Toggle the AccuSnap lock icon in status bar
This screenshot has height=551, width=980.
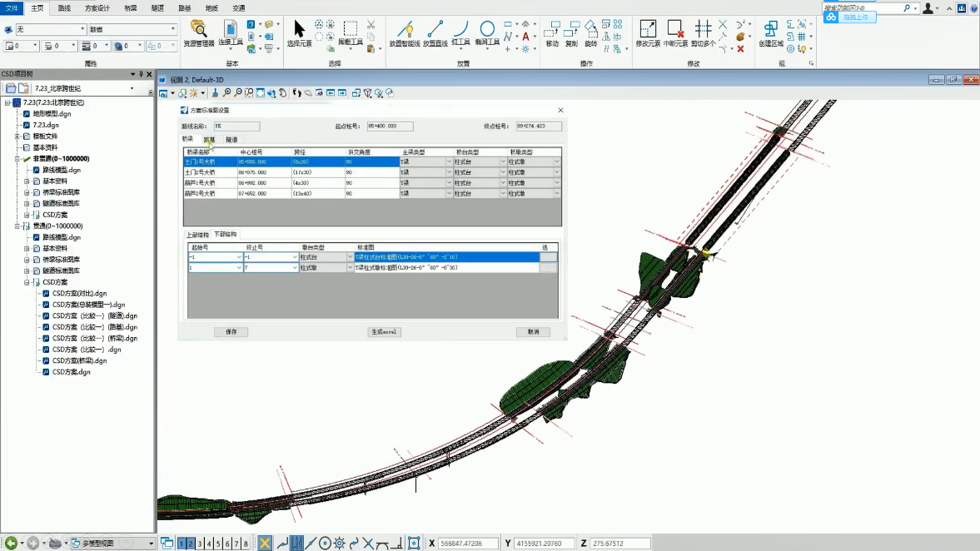click(265, 544)
